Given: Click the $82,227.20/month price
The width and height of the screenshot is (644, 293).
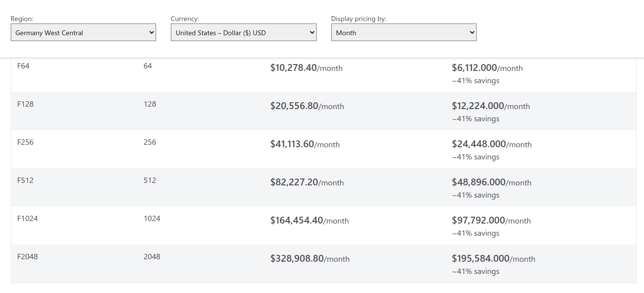Looking at the screenshot, I should pyautogui.click(x=307, y=182).
